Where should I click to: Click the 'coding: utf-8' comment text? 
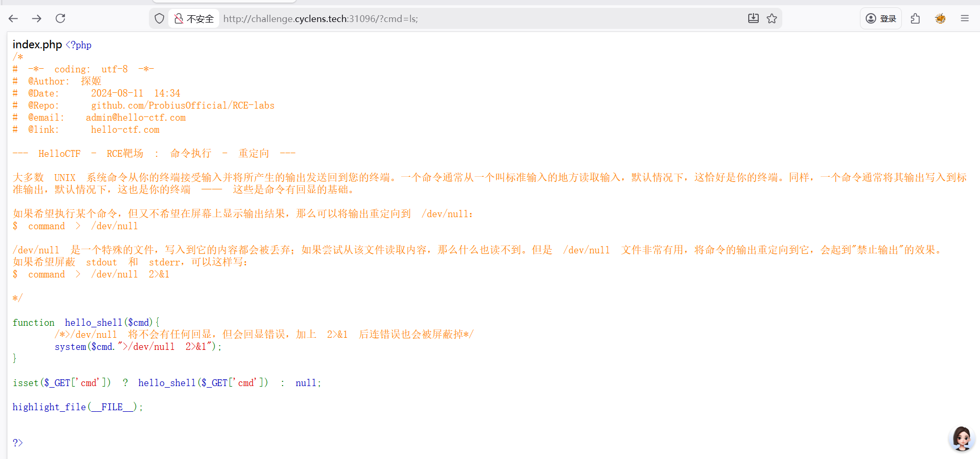(91, 69)
